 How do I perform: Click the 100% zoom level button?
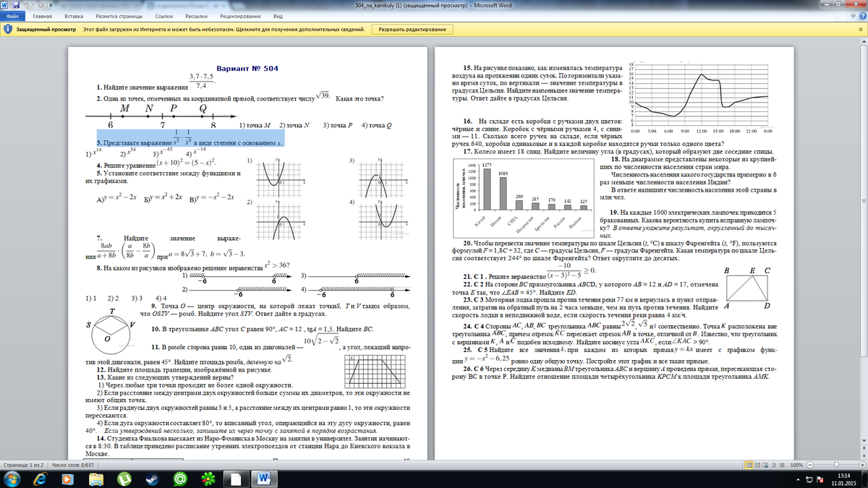click(x=796, y=465)
